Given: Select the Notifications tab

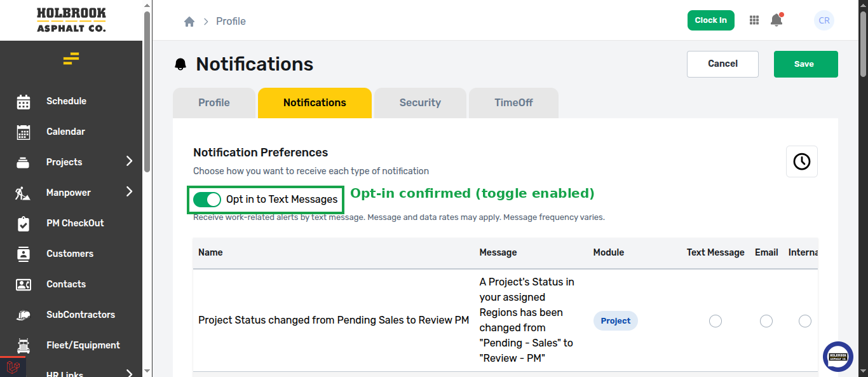Looking at the screenshot, I should coord(315,103).
